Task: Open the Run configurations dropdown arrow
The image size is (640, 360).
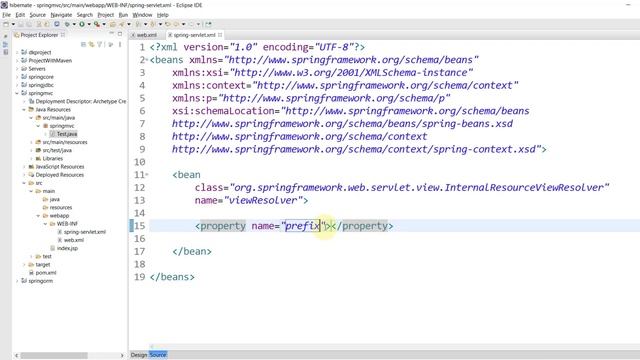Action: (89, 24)
